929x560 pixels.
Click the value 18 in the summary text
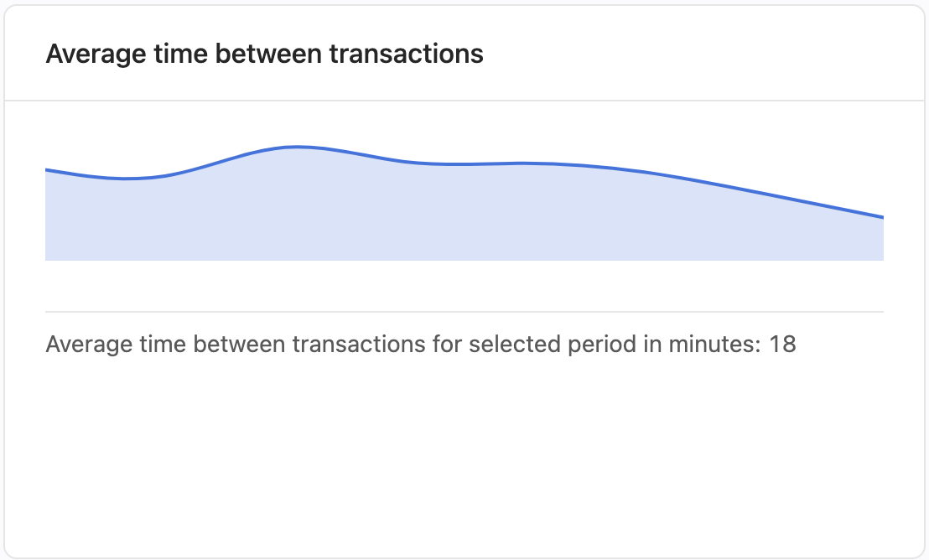tap(782, 345)
